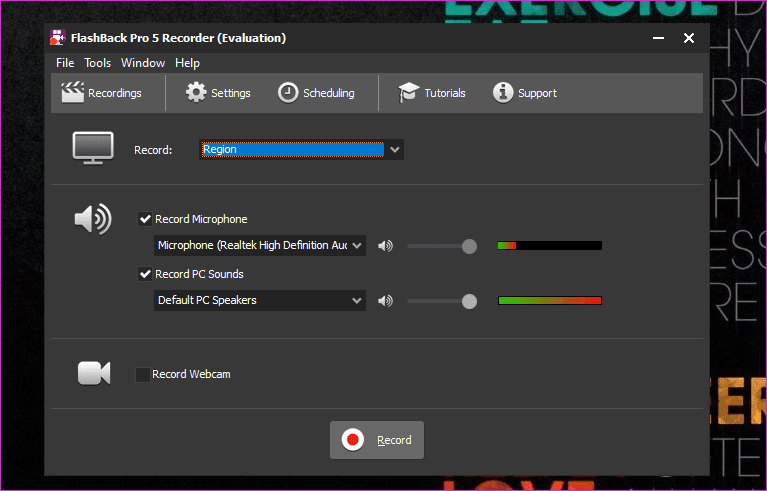The width and height of the screenshot is (767, 491).
Task: Open Scheduling via the clock icon
Action: [x=288, y=92]
